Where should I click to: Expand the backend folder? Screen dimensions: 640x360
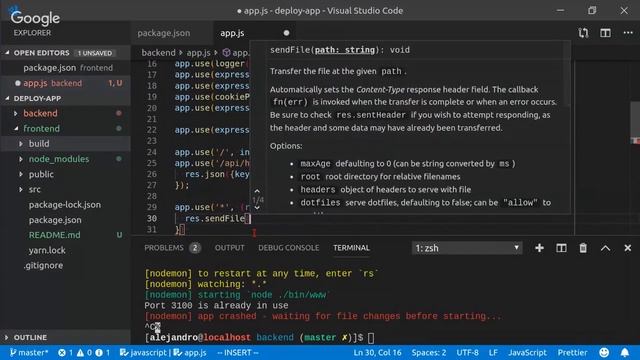pyautogui.click(x=16, y=113)
